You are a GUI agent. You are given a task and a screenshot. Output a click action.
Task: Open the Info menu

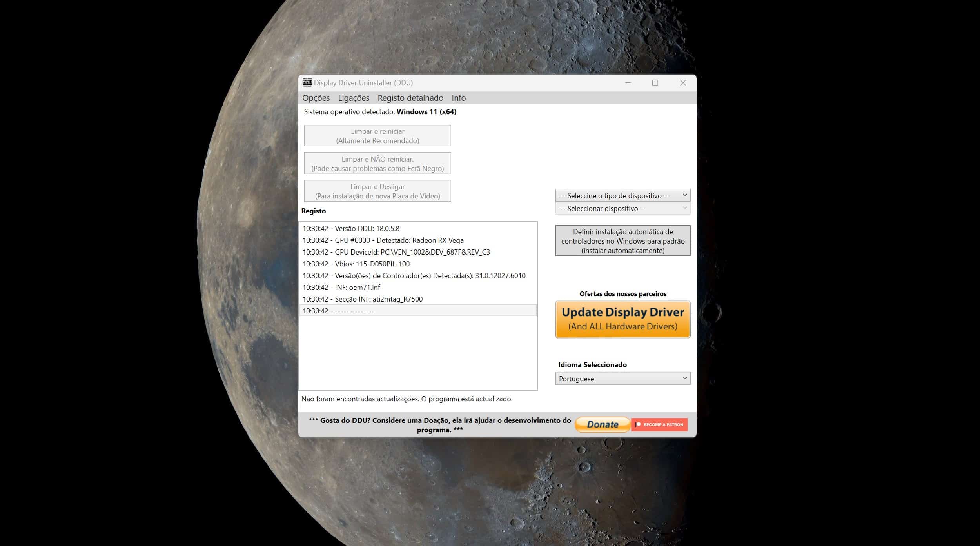pos(459,98)
